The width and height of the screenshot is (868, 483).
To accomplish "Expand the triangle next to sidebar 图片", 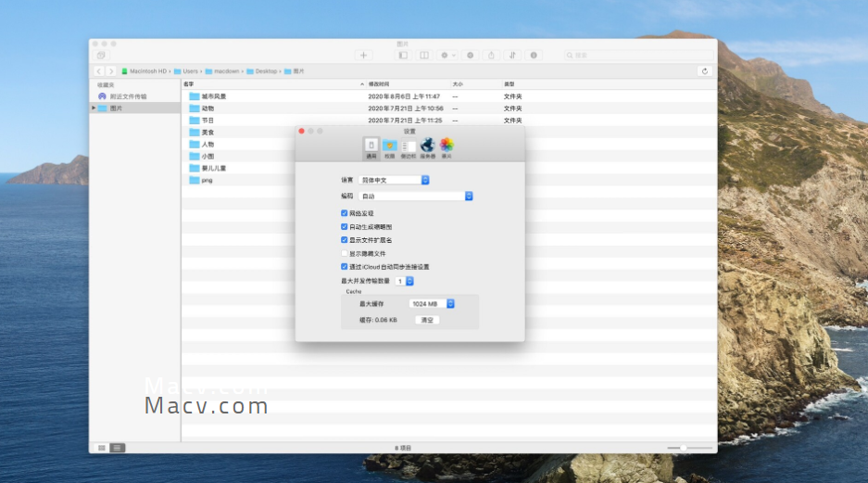I will click(x=94, y=108).
